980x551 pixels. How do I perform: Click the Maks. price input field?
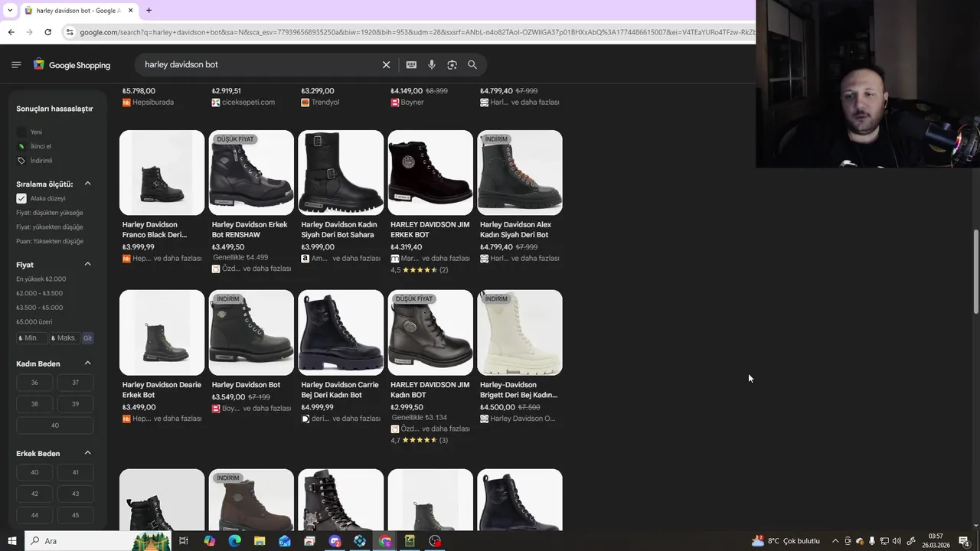coord(64,338)
